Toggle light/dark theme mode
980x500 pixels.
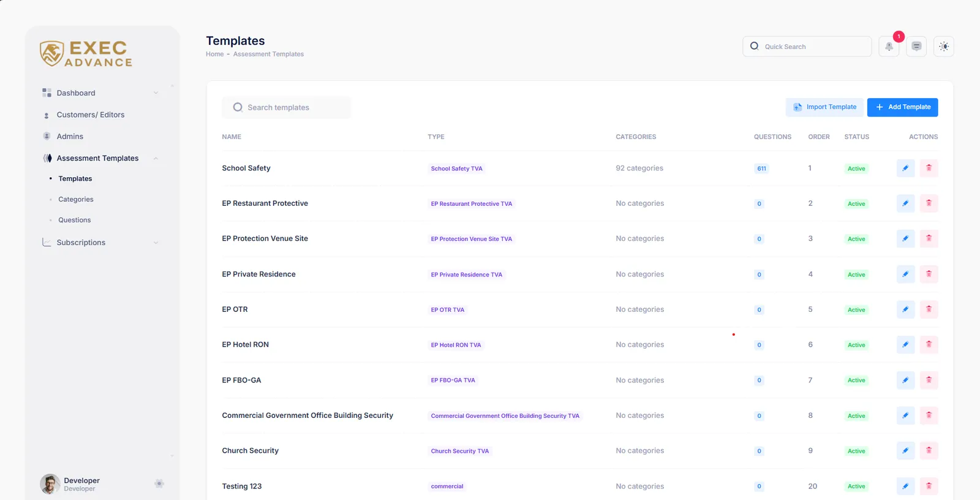[x=944, y=47]
